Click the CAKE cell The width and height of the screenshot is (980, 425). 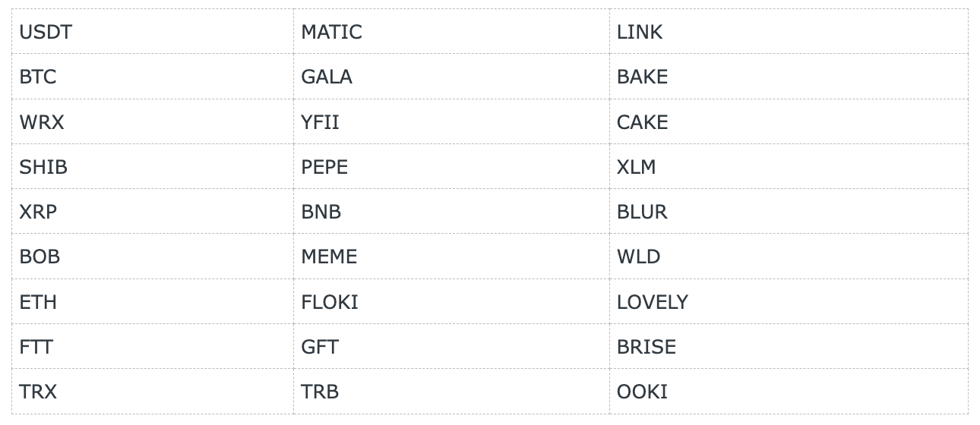point(789,121)
